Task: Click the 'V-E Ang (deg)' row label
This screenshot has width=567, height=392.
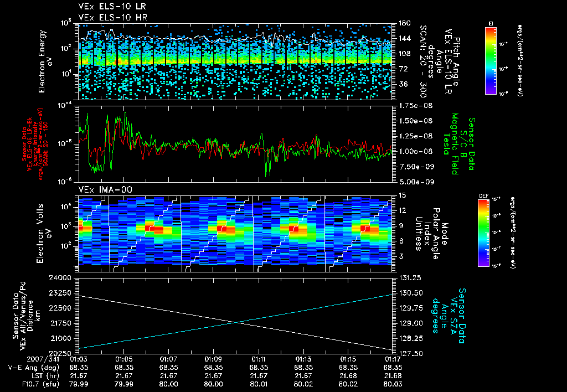Action: (34, 368)
